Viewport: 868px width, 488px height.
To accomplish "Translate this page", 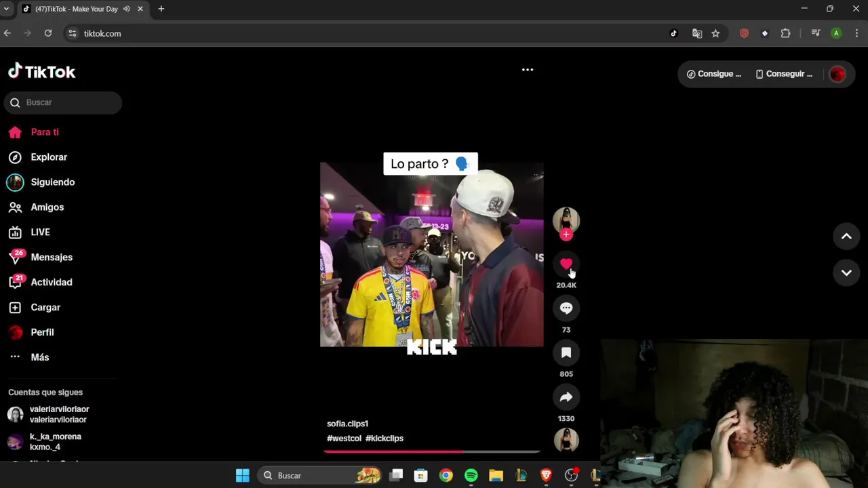I will 696,33.
